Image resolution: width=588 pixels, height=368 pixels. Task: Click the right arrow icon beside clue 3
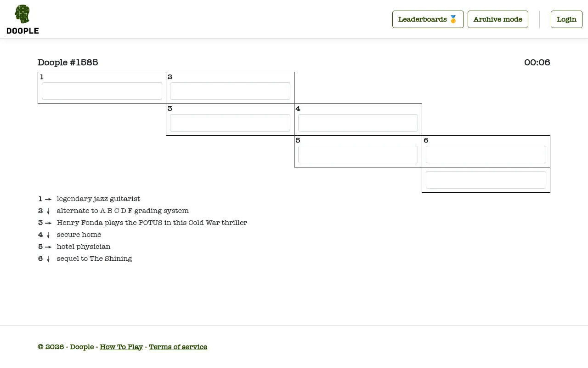pyautogui.click(x=48, y=223)
